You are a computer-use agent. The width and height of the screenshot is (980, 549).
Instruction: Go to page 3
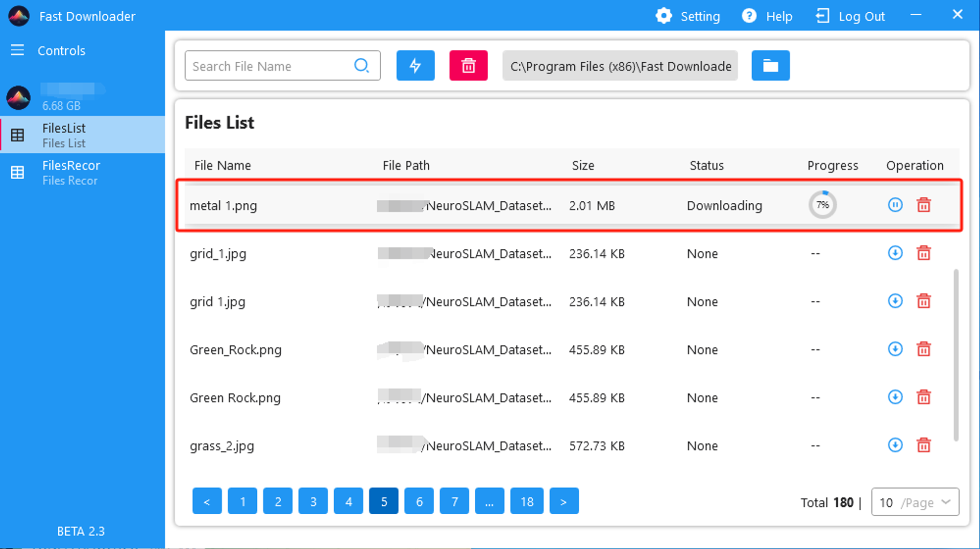pos(313,501)
